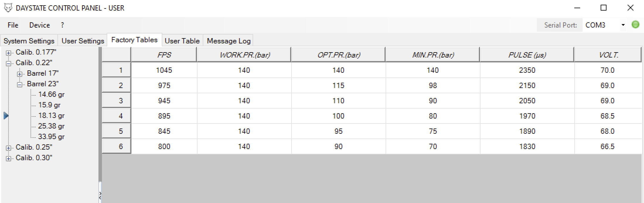Click the green serial connection status indicator

click(635, 25)
